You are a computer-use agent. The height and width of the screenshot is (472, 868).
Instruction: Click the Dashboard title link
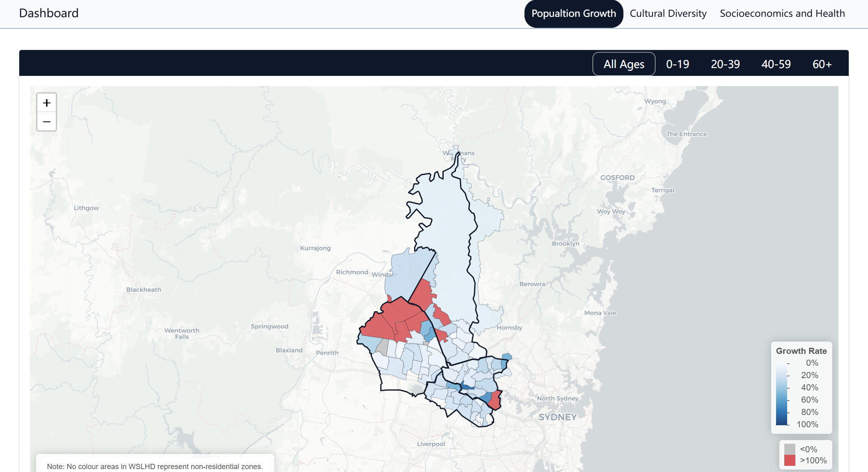click(49, 13)
